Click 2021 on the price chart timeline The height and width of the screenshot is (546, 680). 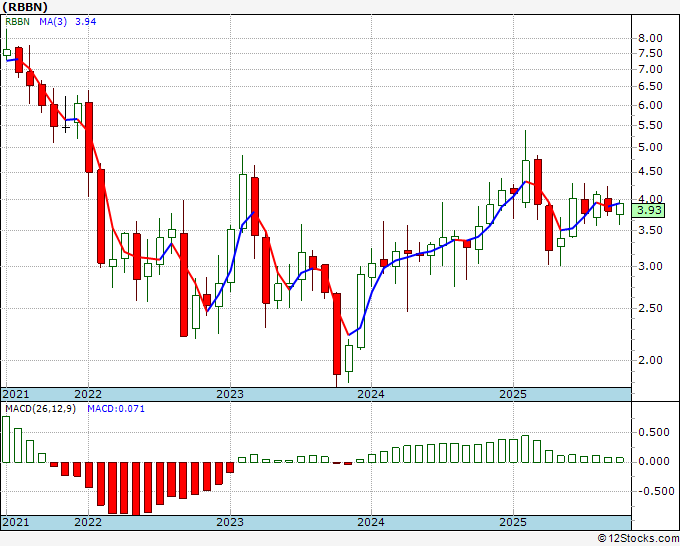click(16, 394)
